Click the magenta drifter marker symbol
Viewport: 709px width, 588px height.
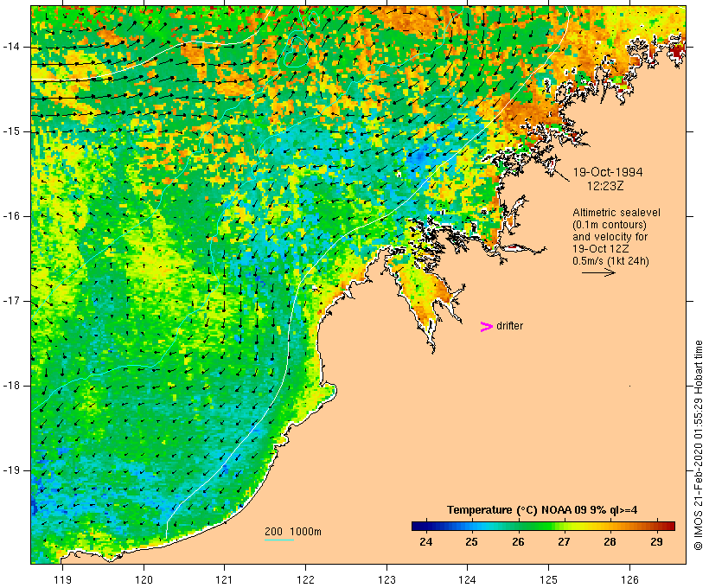point(486,327)
